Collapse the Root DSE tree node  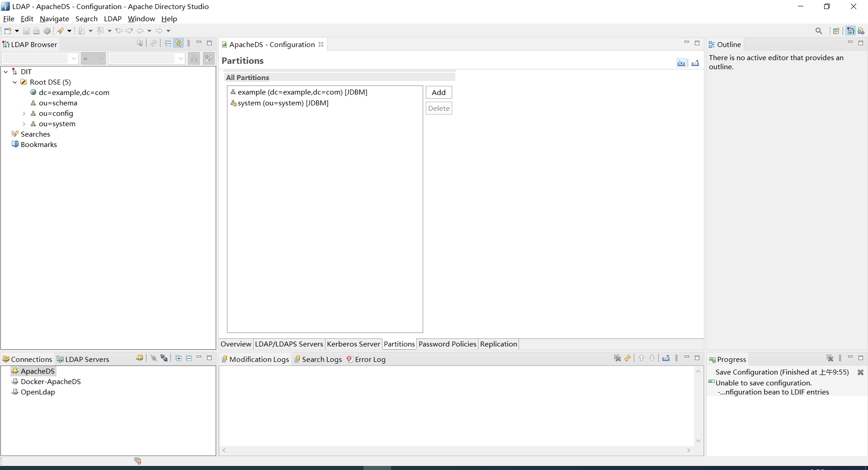[x=15, y=82]
